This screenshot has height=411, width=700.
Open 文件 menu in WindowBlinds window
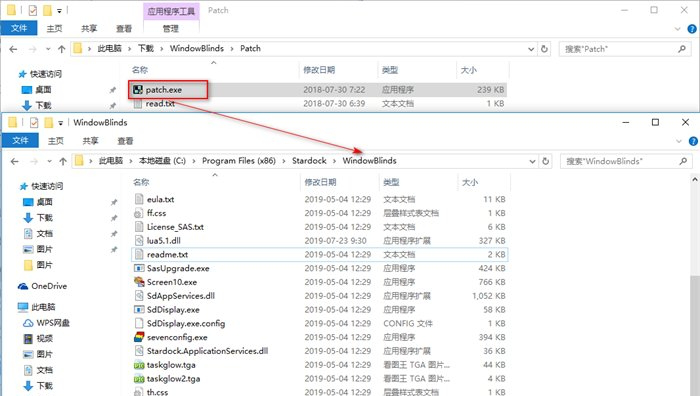coord(20,141)
